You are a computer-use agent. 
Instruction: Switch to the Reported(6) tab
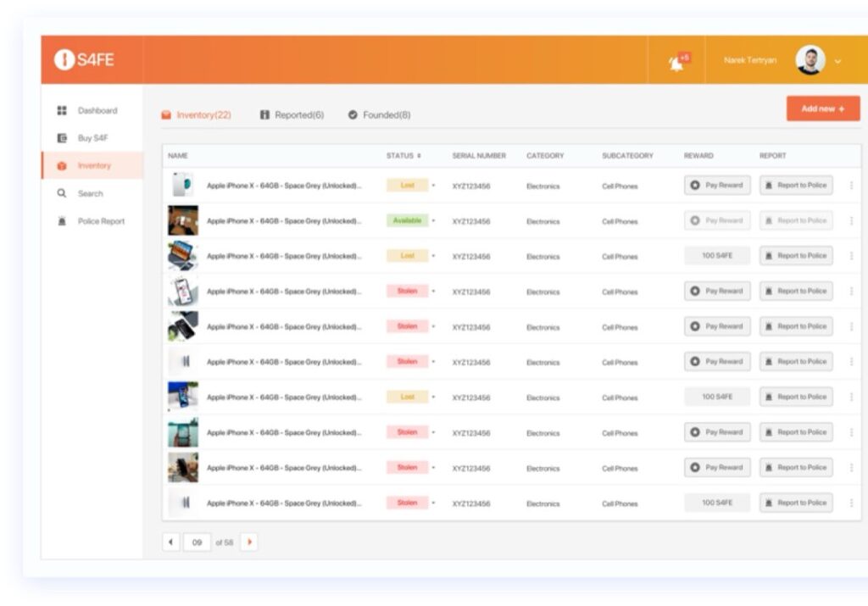(292, 114)
